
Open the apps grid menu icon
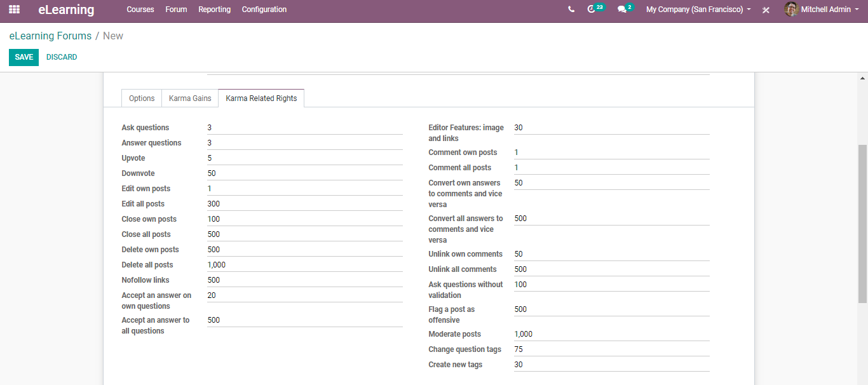(14, 10)
